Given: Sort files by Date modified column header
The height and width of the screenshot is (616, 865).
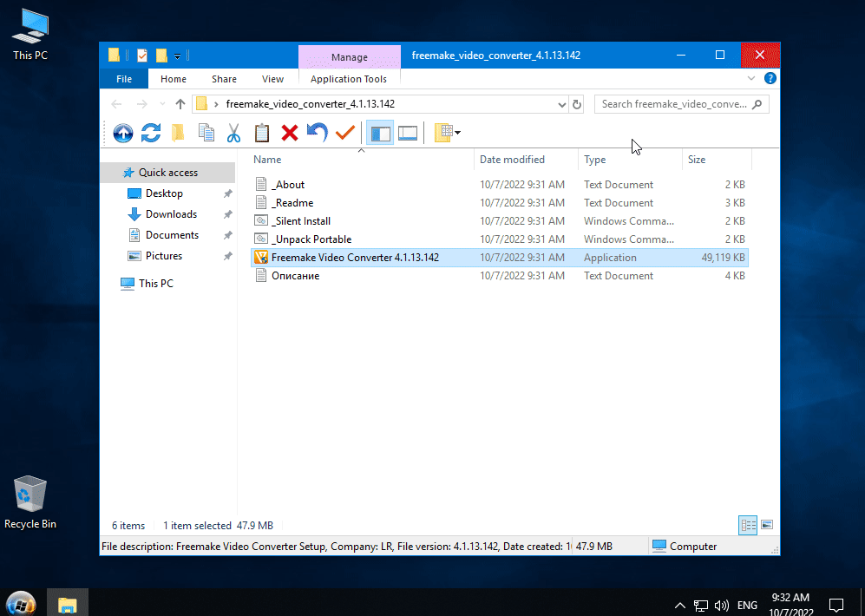Looking at the screenshot, I should (x=512, y=160).
